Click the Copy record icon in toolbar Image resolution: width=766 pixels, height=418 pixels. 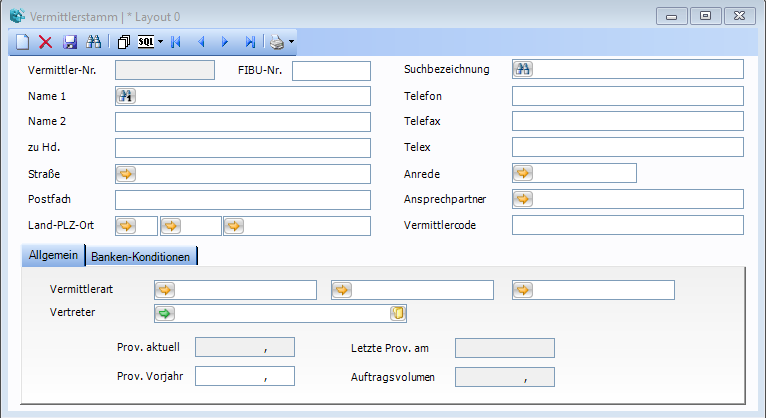[x=124, y=42]
